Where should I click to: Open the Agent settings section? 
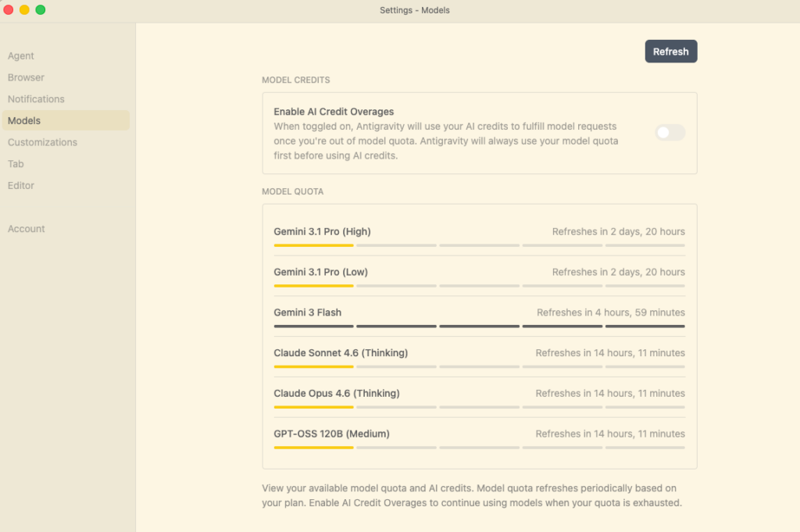21,56
